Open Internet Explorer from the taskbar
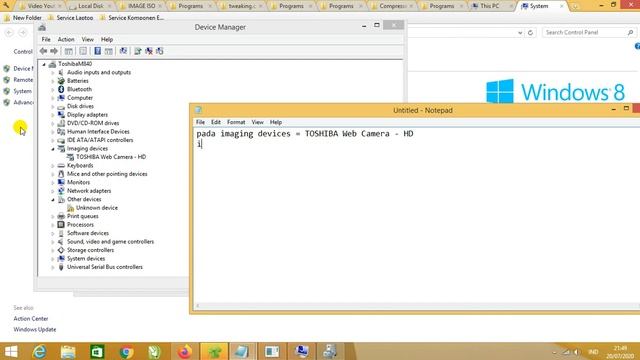 coord(40,351)
